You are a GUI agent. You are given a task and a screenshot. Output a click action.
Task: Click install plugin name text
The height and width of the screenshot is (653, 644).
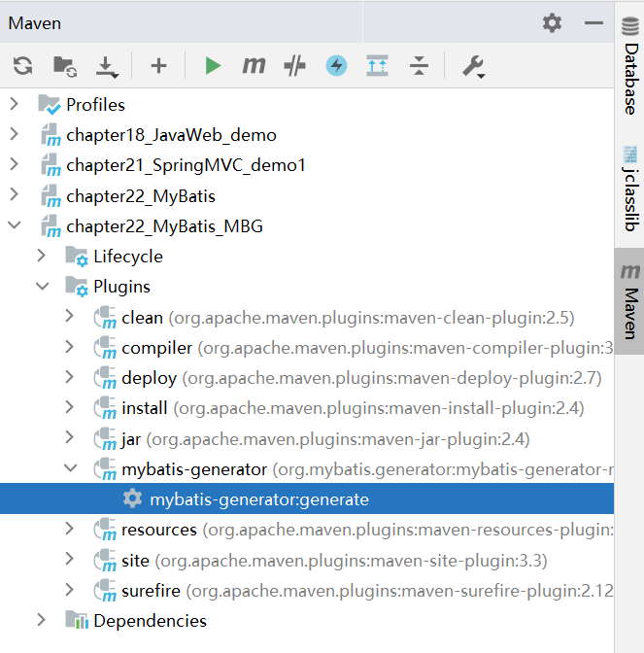(145, 408)
